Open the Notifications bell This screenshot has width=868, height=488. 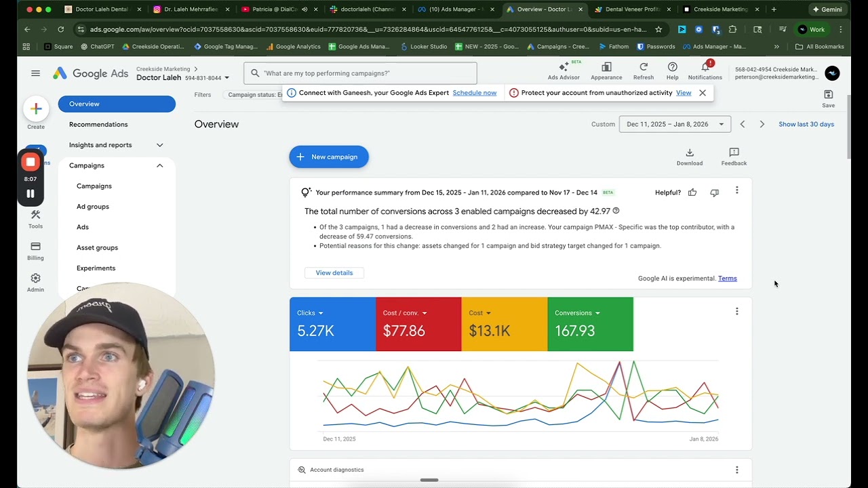click(x=705, y=70)
